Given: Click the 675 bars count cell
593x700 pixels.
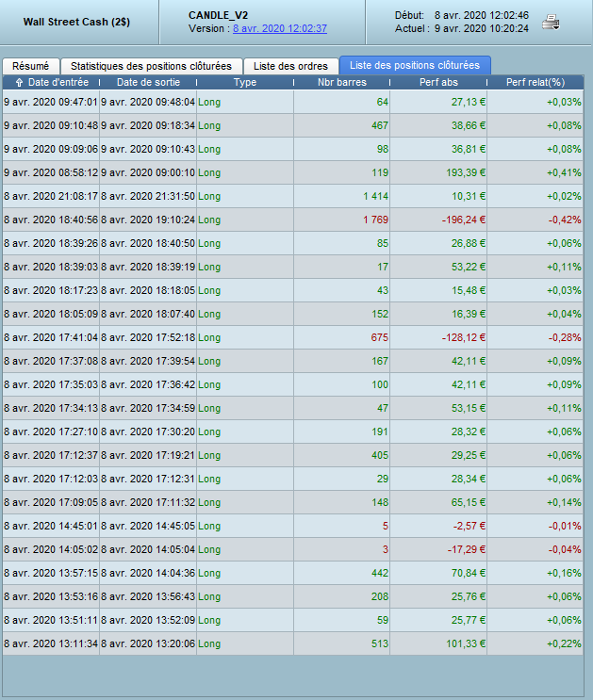Looking at the screenshot, I should pos(342,337).
